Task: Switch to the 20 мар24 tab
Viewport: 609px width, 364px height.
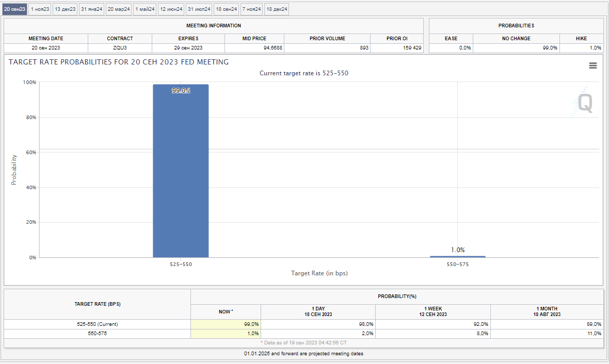Action: tap(119, 9)
